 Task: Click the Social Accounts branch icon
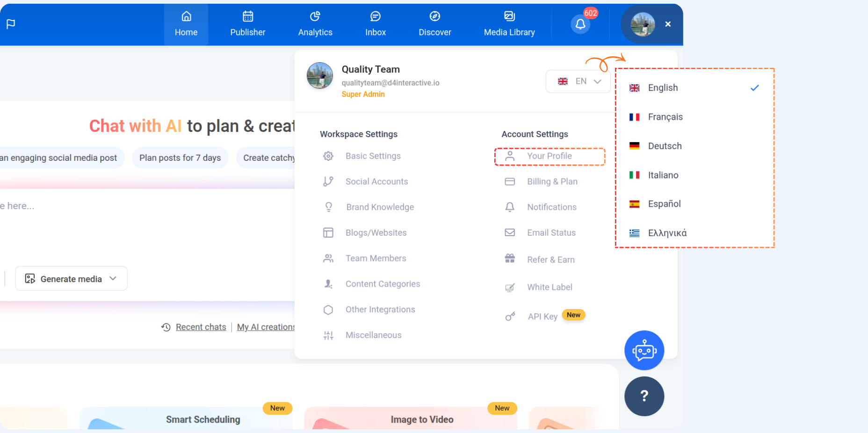[328, 181]
